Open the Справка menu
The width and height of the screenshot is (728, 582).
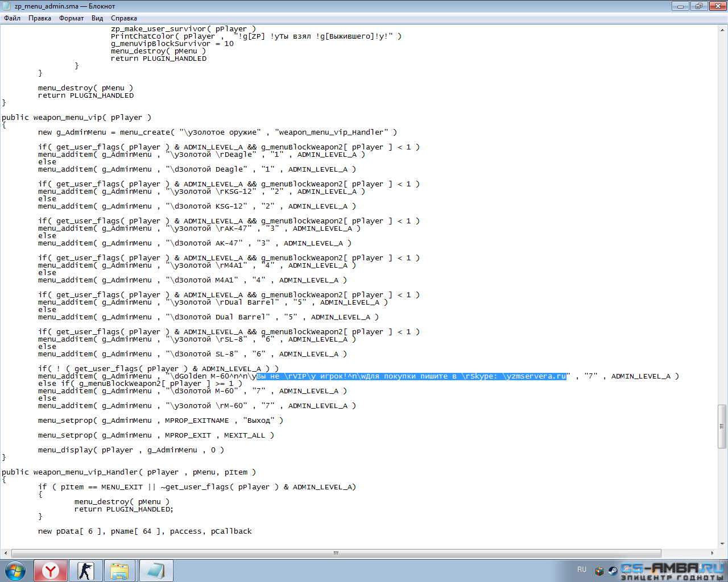pyautogui.click(x=123, y=18)
